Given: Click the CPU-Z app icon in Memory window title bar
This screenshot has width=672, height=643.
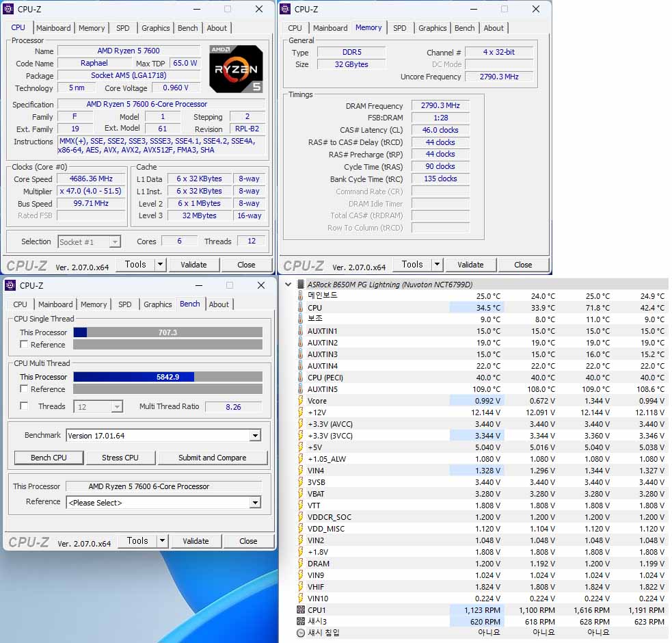Looking at the screenshot, I should click(285, 9).
